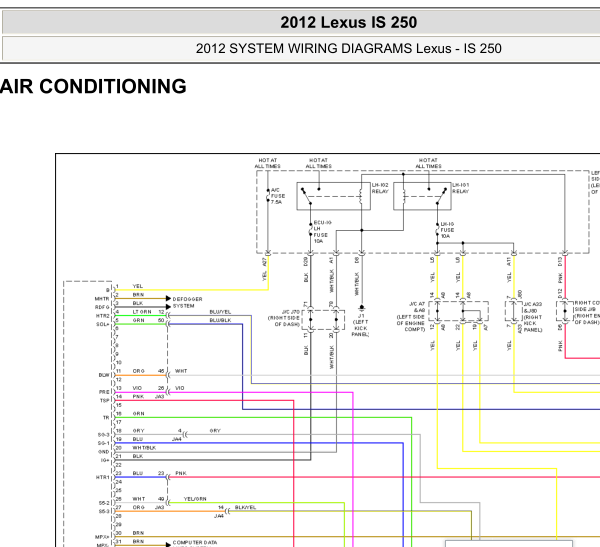Click the "WHT" label after connector 46
The width and height of the screenshot is (600, 547).
tap(181, 371)
